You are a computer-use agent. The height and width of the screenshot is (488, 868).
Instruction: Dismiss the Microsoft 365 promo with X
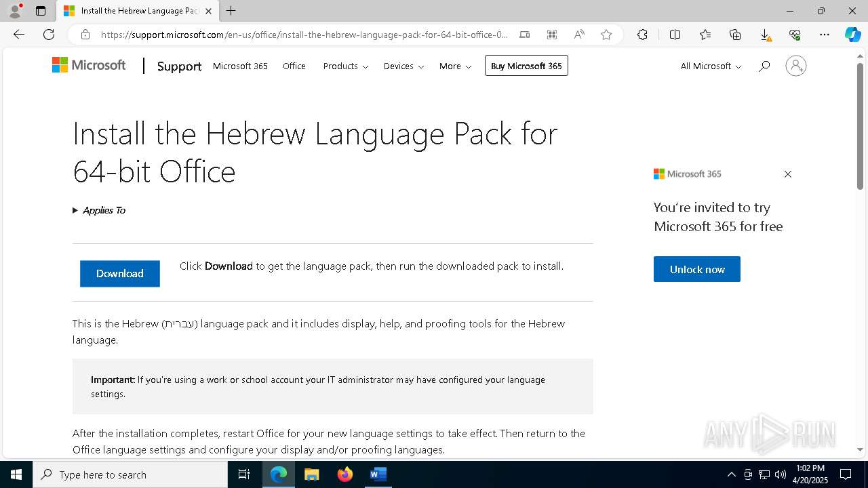pos(788,174)
